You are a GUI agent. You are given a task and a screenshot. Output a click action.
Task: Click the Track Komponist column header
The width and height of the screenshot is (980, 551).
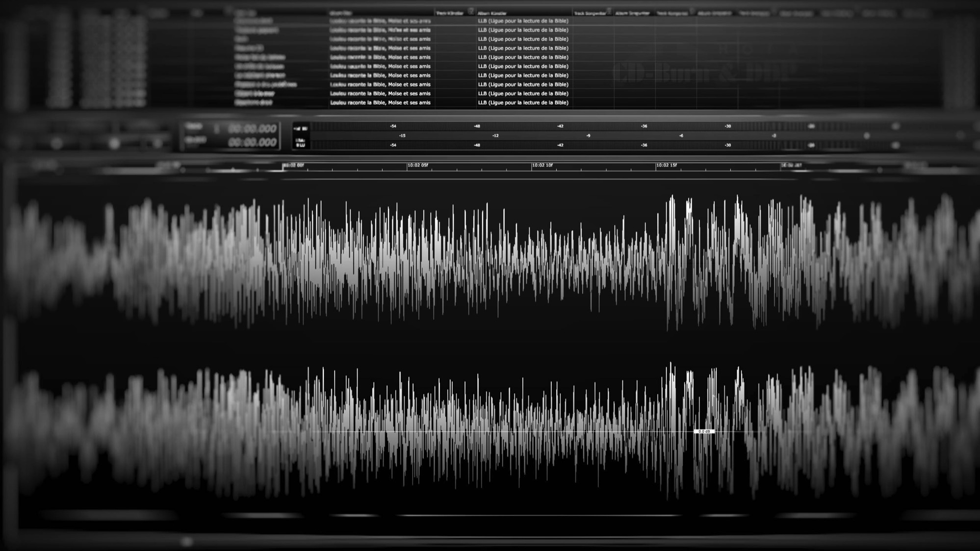[x=672, y=13]
